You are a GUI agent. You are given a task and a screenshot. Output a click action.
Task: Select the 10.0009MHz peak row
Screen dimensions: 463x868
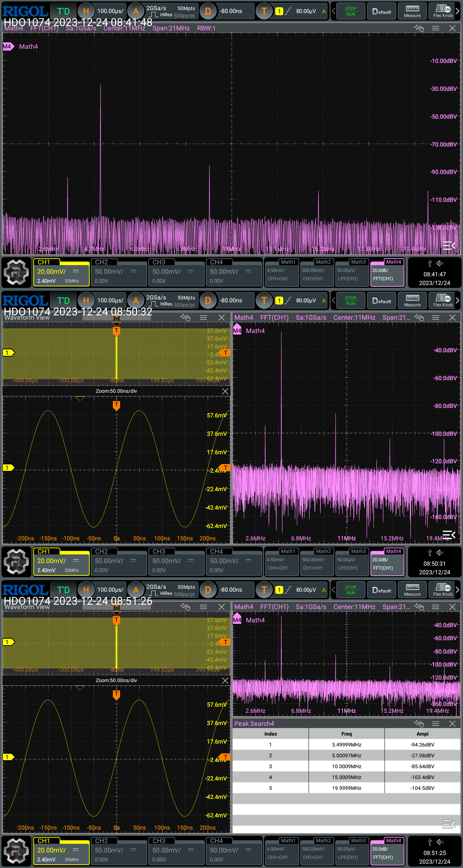(347, 766)
